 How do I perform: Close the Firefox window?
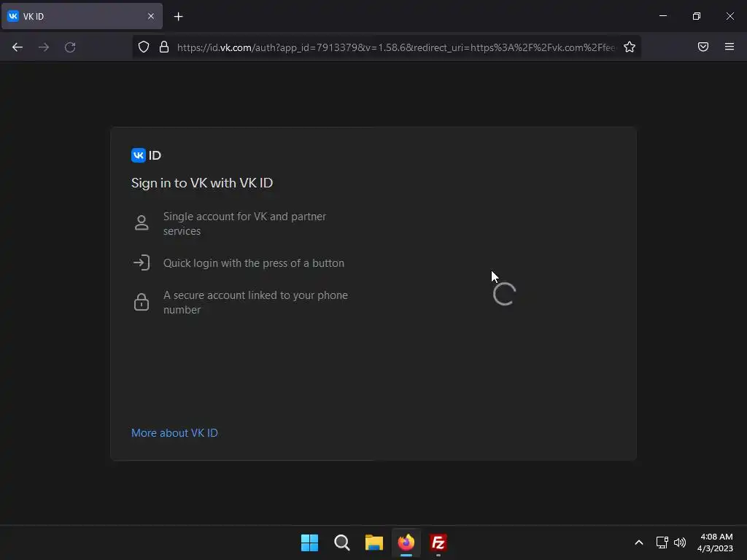coord(729,16)
